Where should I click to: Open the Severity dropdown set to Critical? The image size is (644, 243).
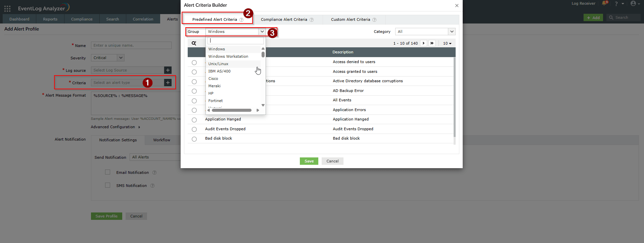point(107,58)
